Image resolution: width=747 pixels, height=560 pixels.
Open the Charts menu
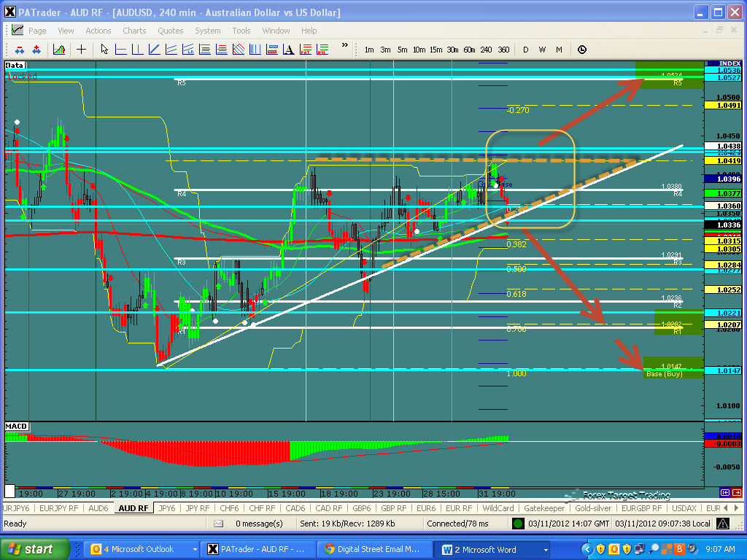click(x=134, y=31)
